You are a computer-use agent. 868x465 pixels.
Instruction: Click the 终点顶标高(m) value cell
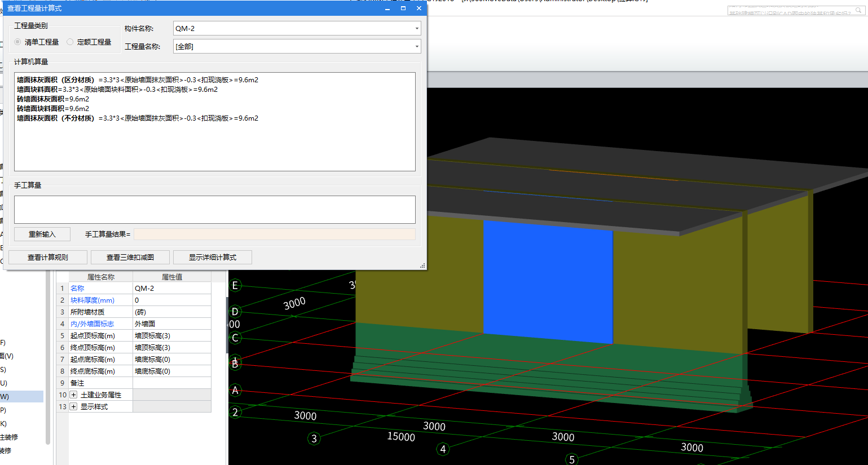tap(172, 347)
